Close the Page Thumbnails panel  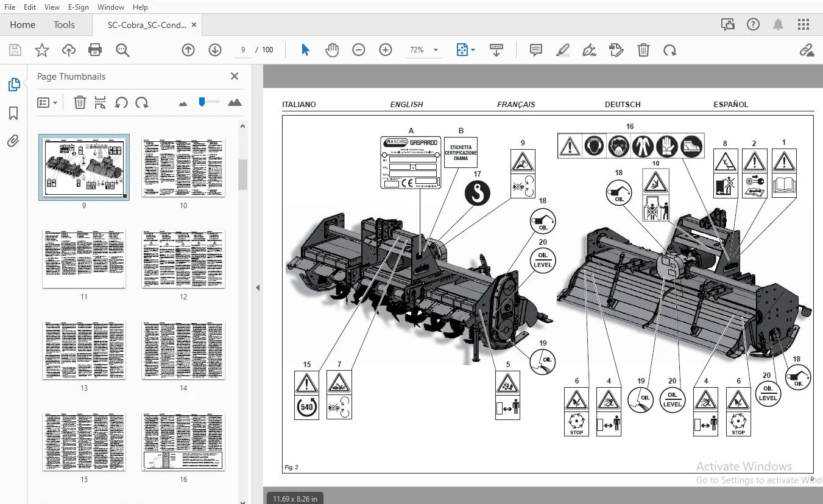click(235, 76)
